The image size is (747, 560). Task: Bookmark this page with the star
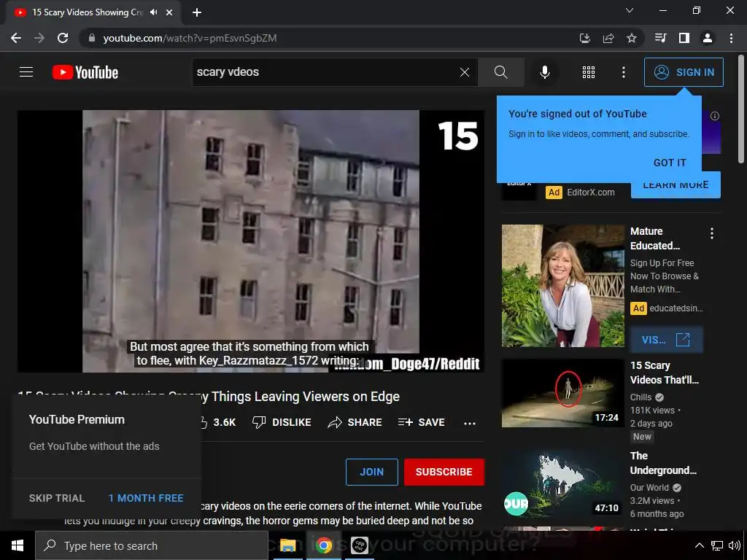[632, 38]
